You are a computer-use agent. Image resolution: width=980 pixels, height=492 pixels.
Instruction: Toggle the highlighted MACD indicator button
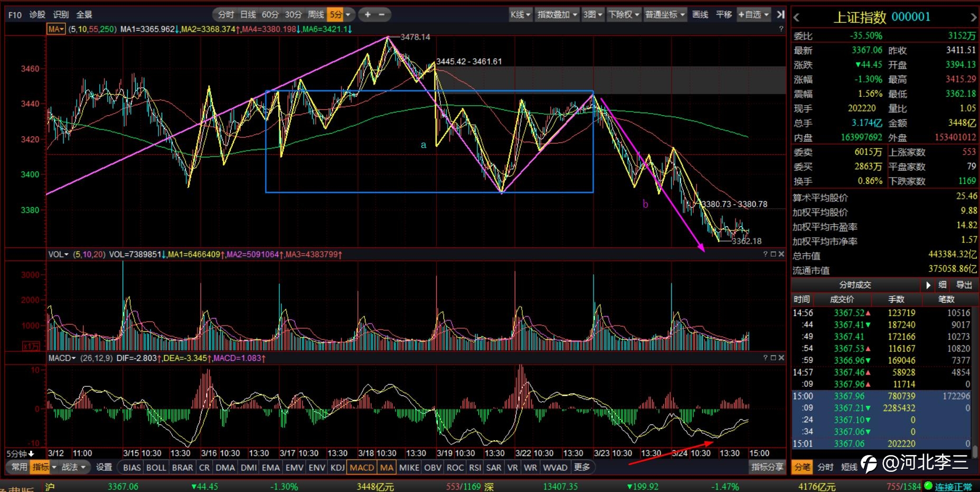[x=362, y=468]
